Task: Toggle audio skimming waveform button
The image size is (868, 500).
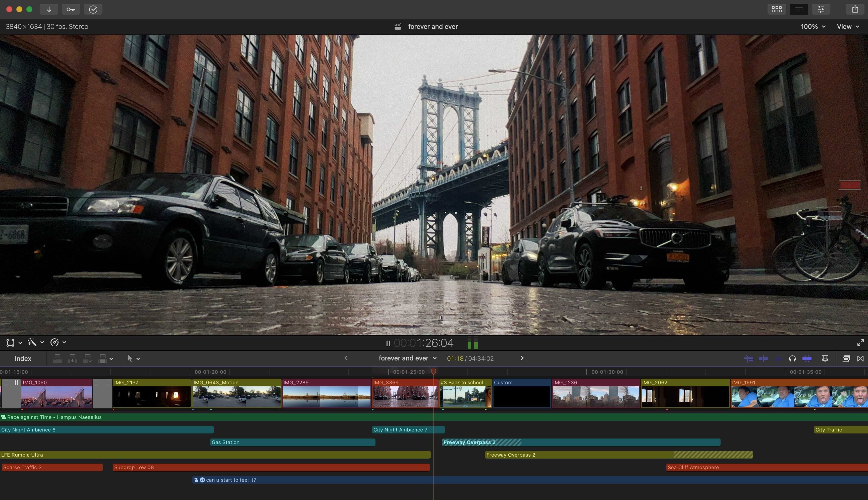Action: (778, 358)
